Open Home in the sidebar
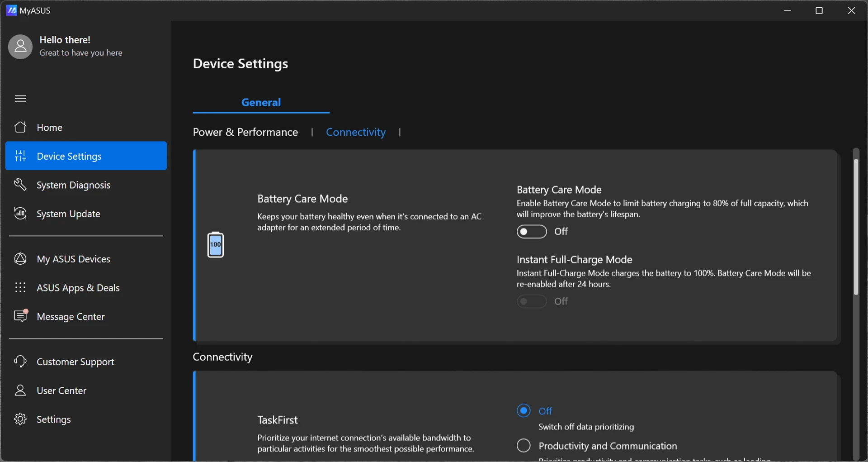Screen dimensions: 868x462 coord(86,127)
